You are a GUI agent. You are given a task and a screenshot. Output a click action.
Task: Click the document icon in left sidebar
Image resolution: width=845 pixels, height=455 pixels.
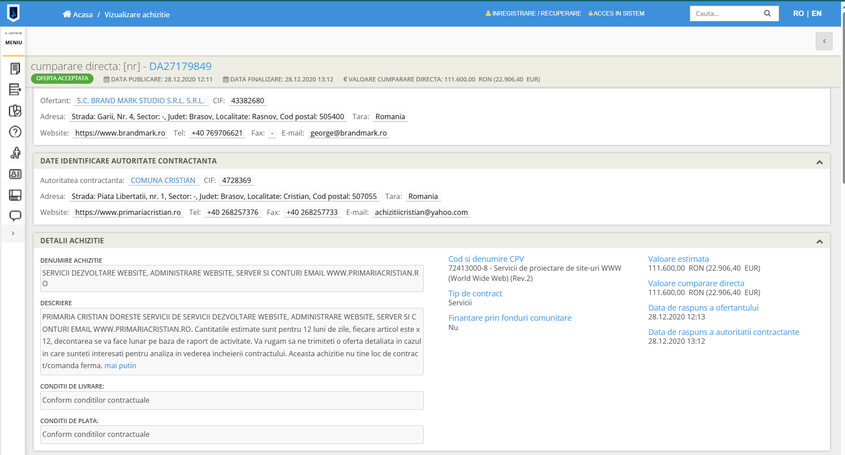tap(14, 69)
